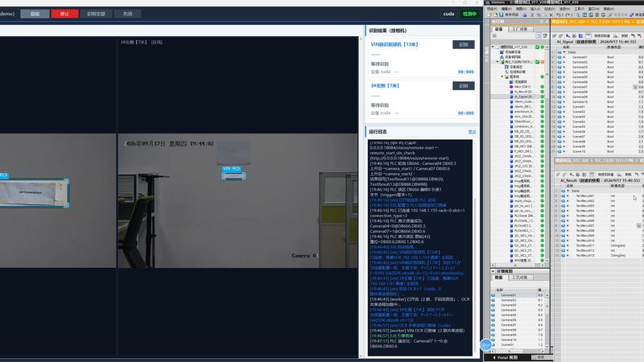Viewport: 644px width, 362px height.
Task: Switch to Portal 视图
Action: click(x=506, y=357)
